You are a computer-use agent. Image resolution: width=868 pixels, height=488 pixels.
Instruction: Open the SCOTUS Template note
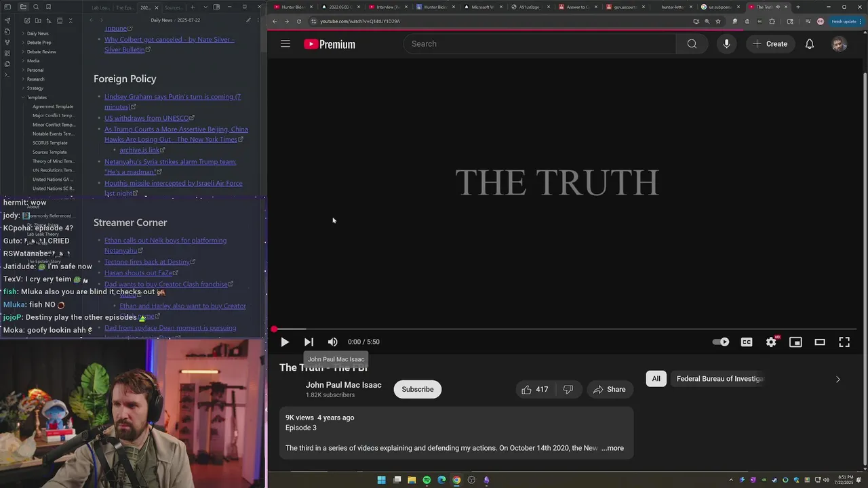pyautogui.click(x=50, y=143)
